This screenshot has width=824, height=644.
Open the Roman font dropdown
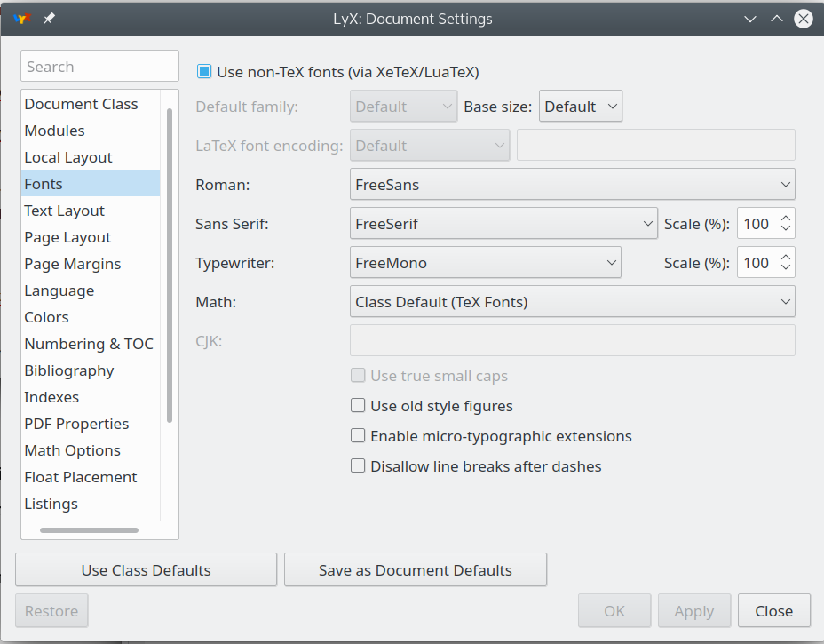coord(573,185)
